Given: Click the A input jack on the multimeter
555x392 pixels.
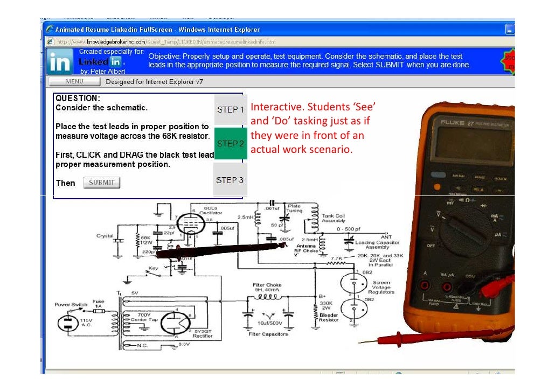Looking at the screenshot, I should (425, 285).
